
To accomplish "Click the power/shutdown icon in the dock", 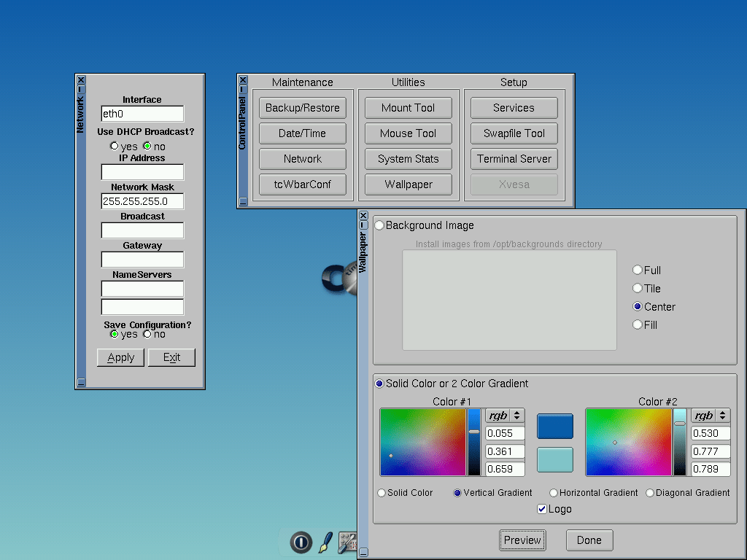I will [301, 542].
